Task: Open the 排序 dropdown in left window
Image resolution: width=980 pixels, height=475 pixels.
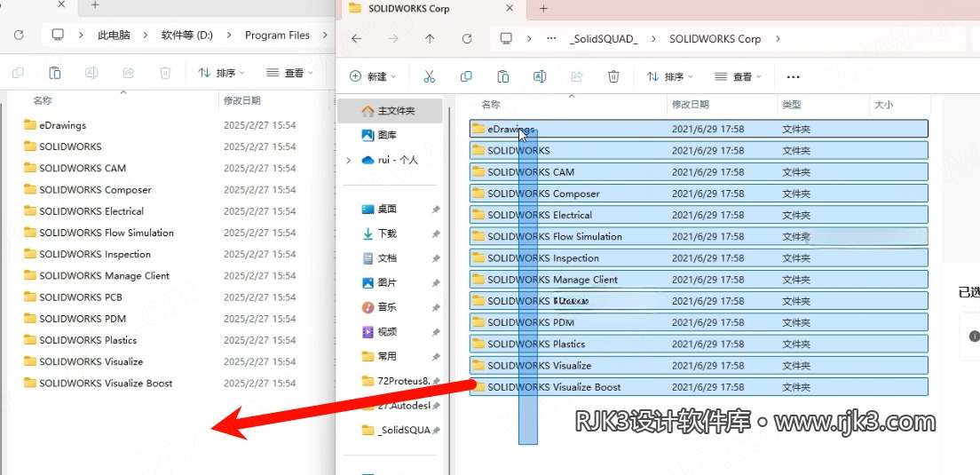Action: pyautogui.click(x=222, y=73)
